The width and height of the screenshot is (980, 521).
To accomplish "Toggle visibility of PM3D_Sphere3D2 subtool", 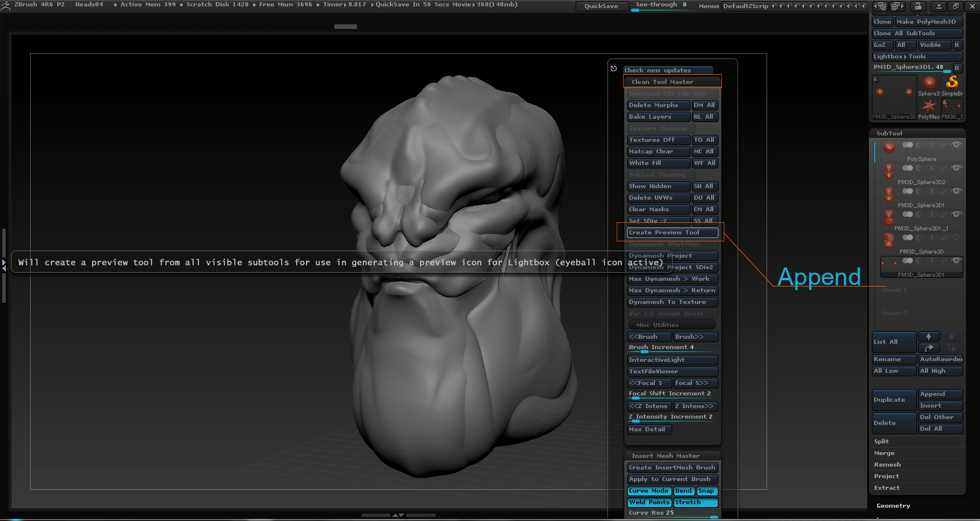I will (957, 168).
